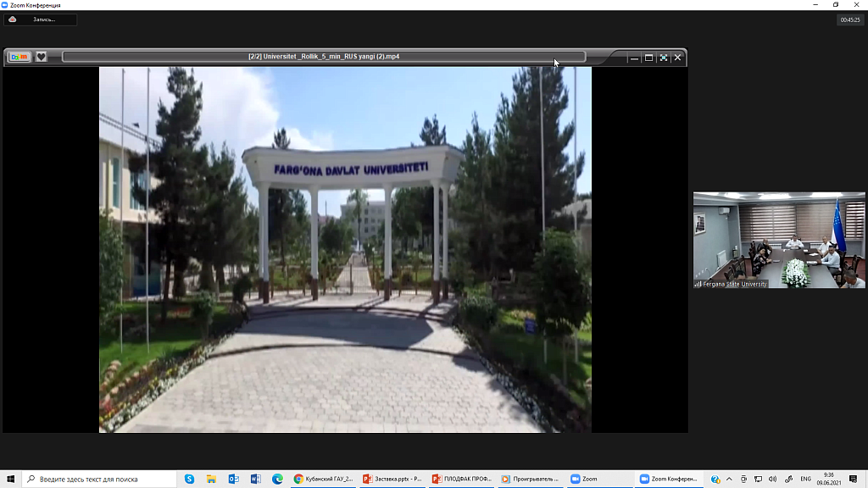Viewport: 868px width, 488px height.
Task: Switch to PowerPoint Заставка.pptx window
Action: [x=392, y=480]
